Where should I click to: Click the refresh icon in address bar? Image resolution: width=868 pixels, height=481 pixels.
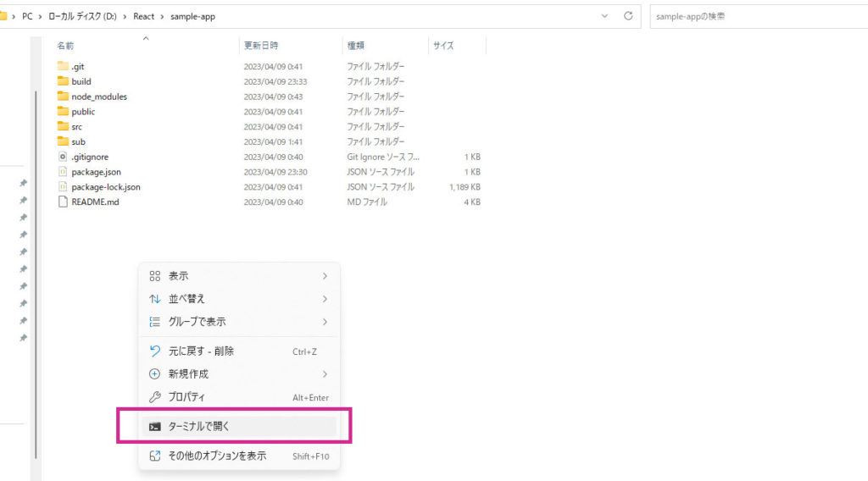[628, 16]
